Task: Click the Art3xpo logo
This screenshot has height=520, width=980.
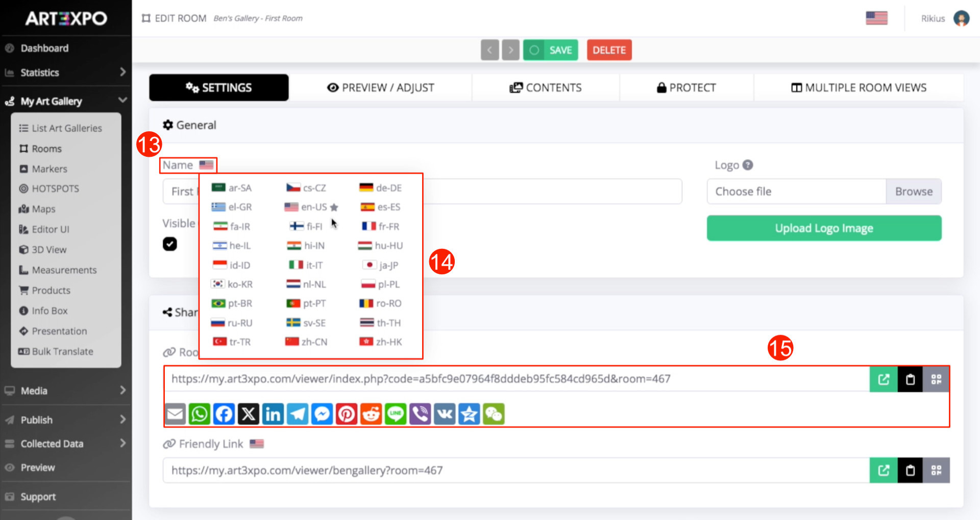Action: (x=66, y=18)
